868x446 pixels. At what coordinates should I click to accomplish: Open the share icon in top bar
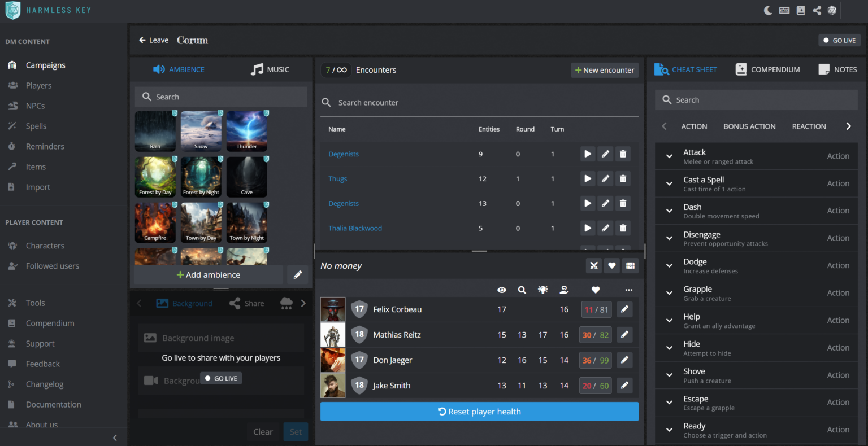(817, 10)
